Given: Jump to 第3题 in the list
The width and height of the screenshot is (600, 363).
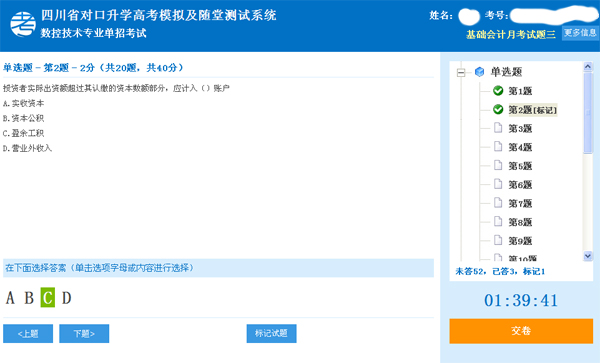Looking at the screenshot, I should [x=520, y=129].
